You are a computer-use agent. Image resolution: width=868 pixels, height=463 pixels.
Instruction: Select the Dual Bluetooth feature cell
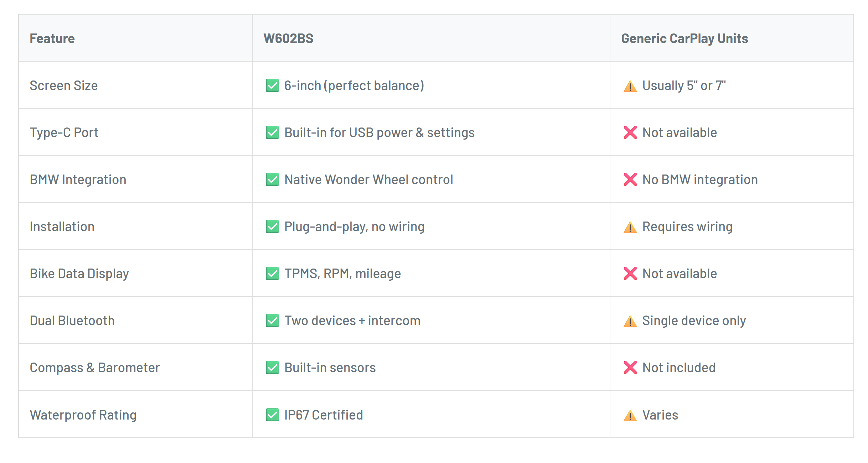click(135, 320)
